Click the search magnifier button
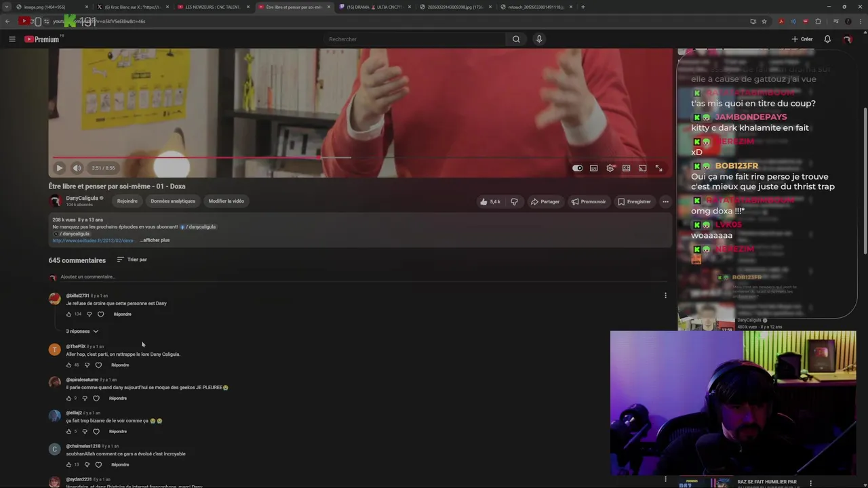The height and width of the screenshot is (488, 868). (x=516, y=39)
